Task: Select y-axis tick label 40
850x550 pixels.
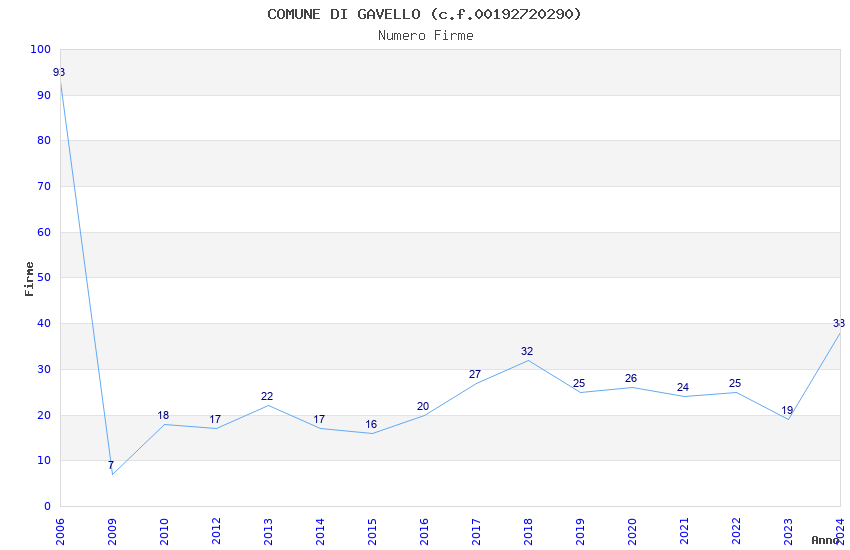Action: (44, 323)
